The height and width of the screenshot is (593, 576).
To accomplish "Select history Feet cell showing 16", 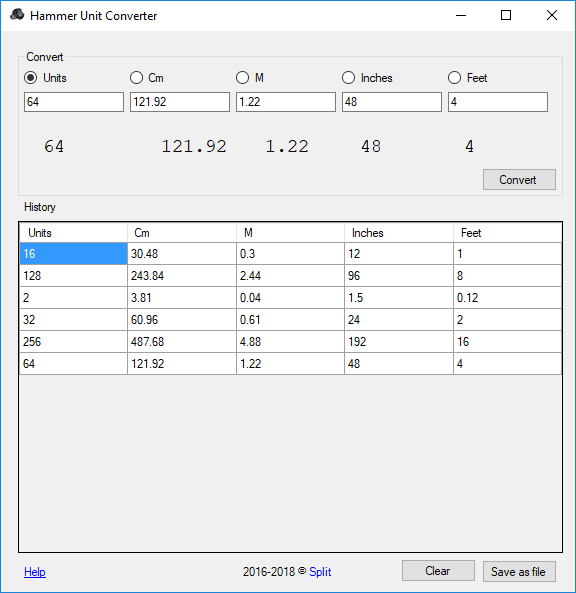I will coord(508,342).
